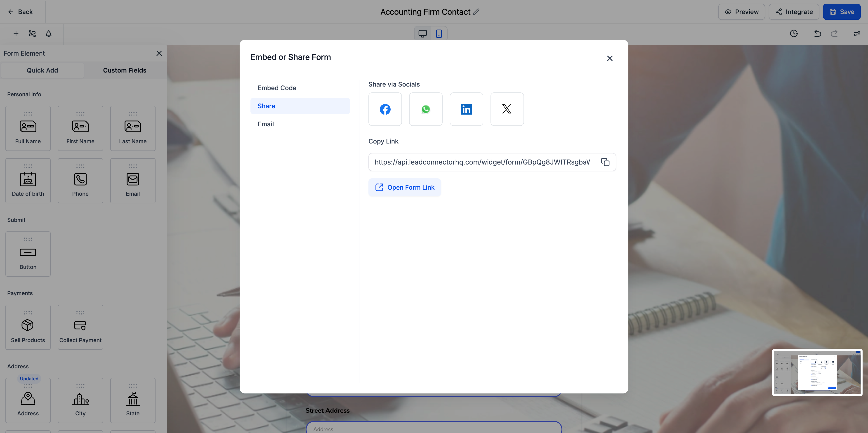Click the Accounting Firm Contact title
868x433 pixels.
tap(425, 12)
